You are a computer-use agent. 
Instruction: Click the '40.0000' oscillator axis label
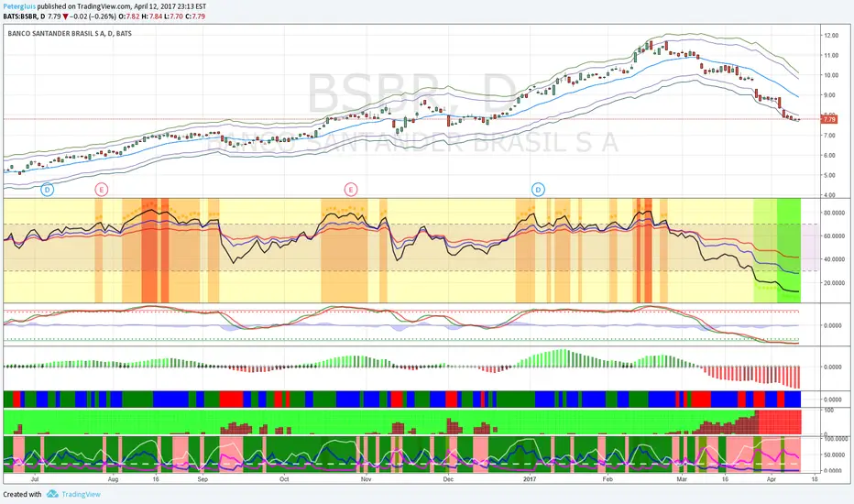(x=835, y=259)
